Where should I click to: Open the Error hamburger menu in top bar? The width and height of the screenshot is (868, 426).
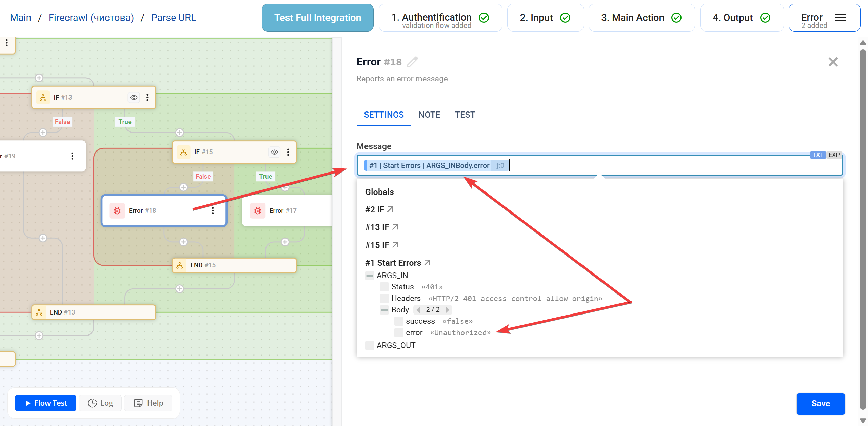(841, 18)
